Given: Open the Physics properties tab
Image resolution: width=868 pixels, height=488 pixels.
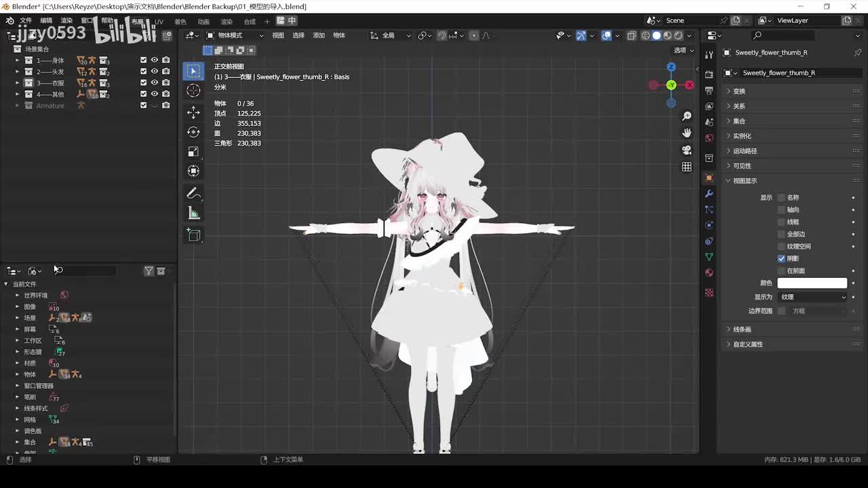Looking at the screenshot, I should tap(709, 225).
